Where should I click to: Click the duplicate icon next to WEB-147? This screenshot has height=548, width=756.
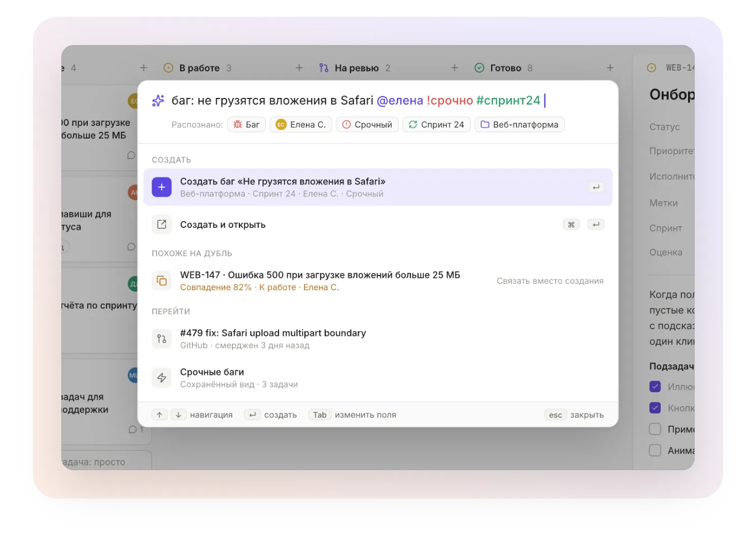[161, 281]
